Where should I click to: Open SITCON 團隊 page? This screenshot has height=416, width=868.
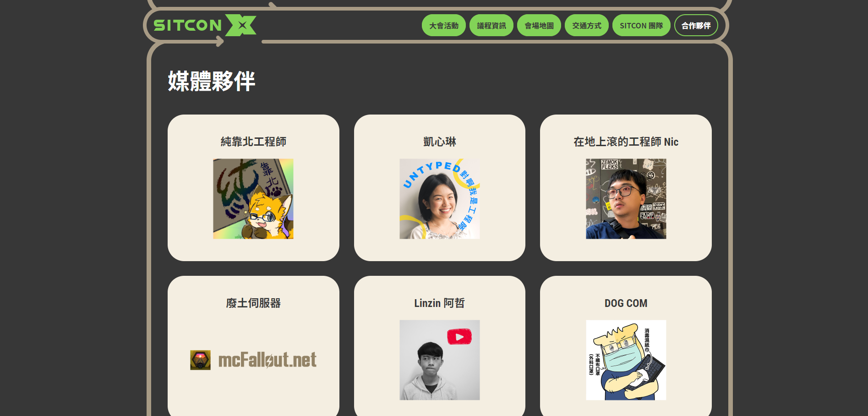coord(641,26)
